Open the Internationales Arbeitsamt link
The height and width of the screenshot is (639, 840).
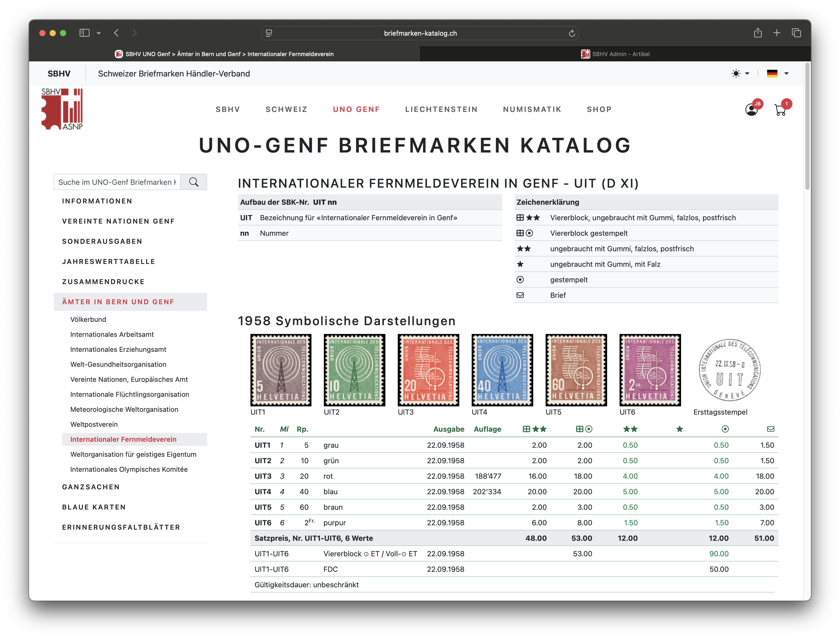tap(112, 334)
